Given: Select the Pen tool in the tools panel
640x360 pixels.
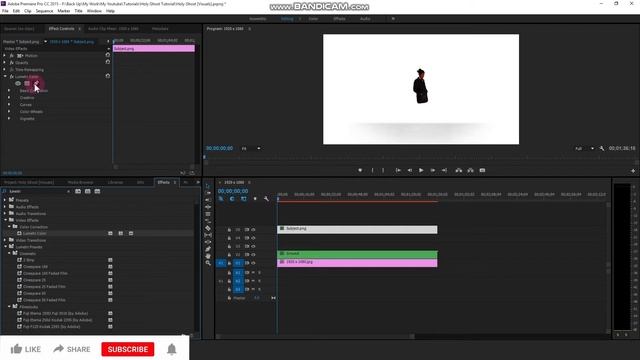Looking at the screenshot, I should pos(208,249).
